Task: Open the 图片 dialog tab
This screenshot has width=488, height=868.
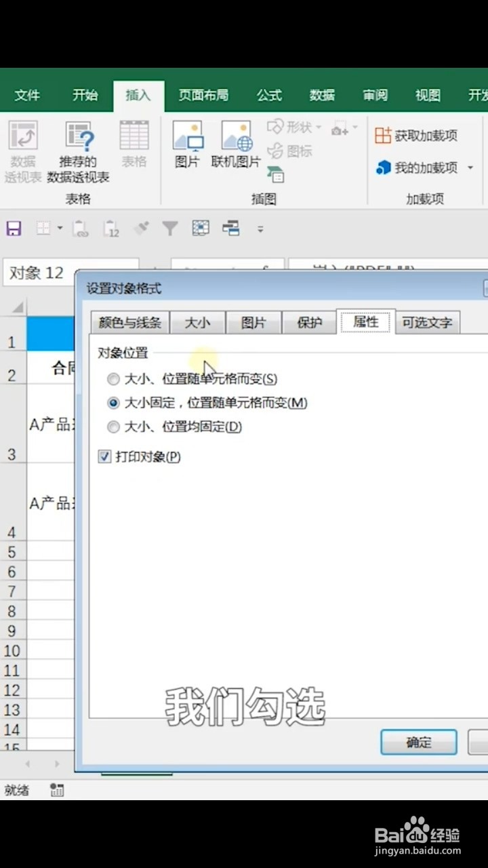Action: click(253, 323)
